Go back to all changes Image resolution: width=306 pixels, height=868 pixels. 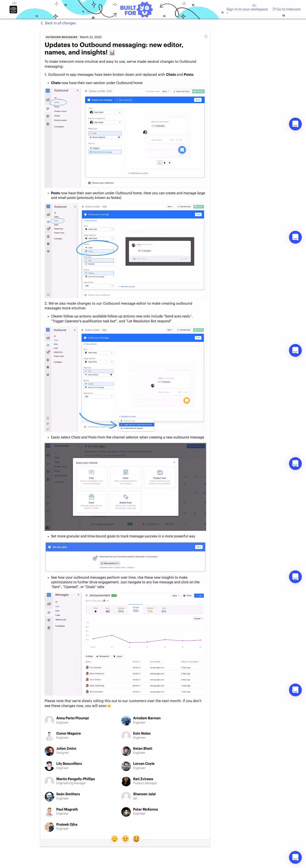58,23
